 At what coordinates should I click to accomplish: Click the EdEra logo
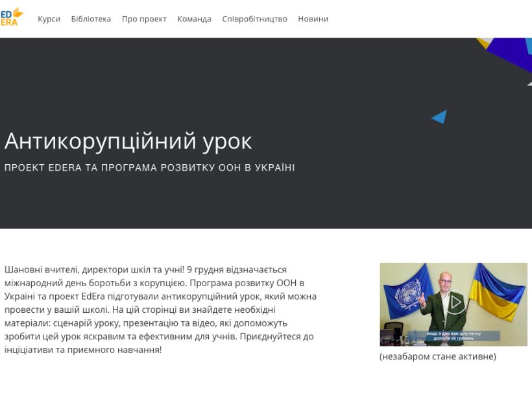[12, 18]
